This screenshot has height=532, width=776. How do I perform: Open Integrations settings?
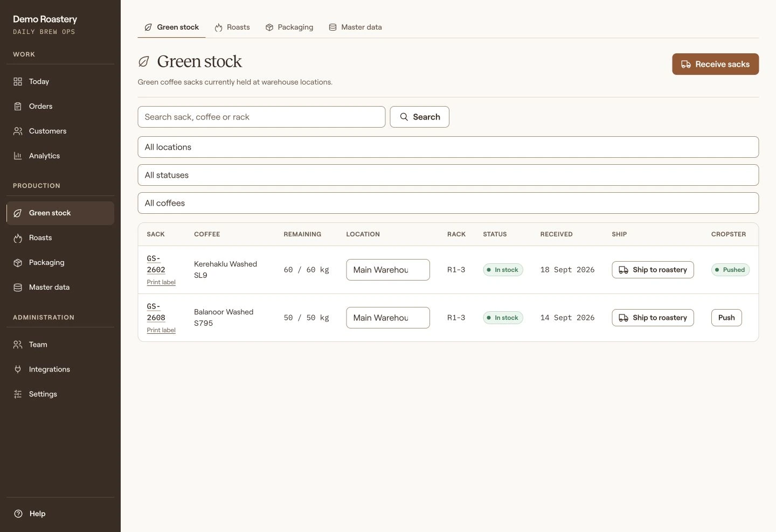(x=60, y=369)
